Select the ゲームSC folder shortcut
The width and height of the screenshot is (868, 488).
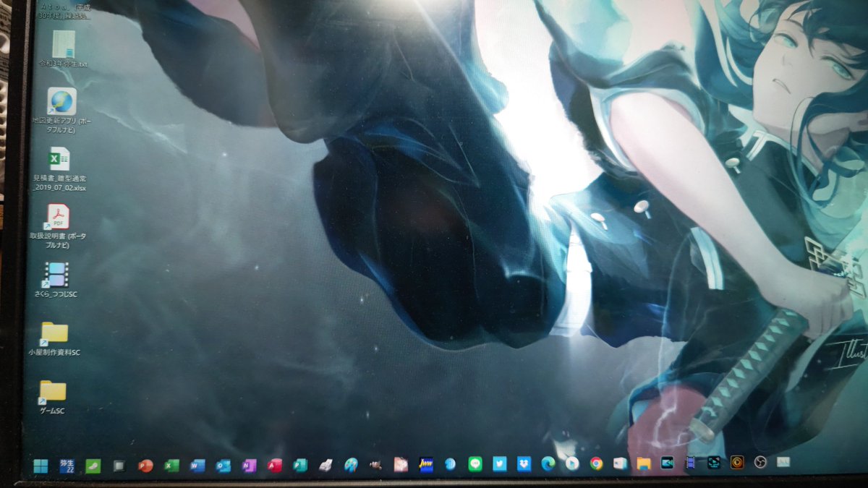tap(52, 398)
